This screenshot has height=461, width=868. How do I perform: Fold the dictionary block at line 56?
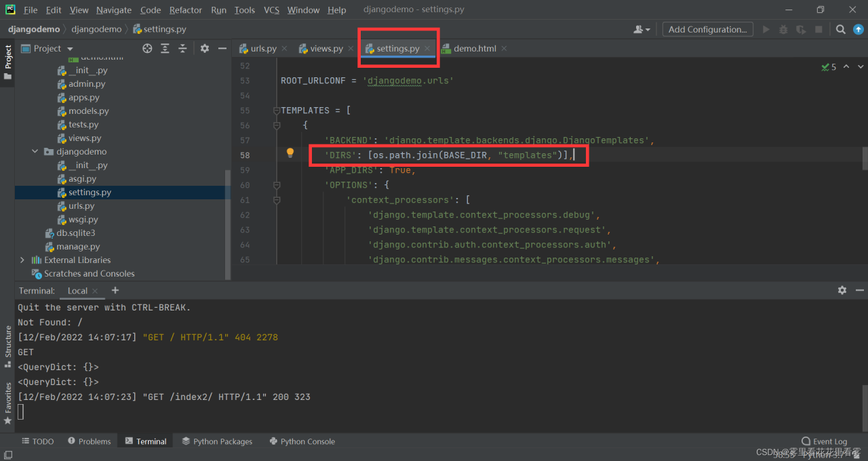click(276, 125)
